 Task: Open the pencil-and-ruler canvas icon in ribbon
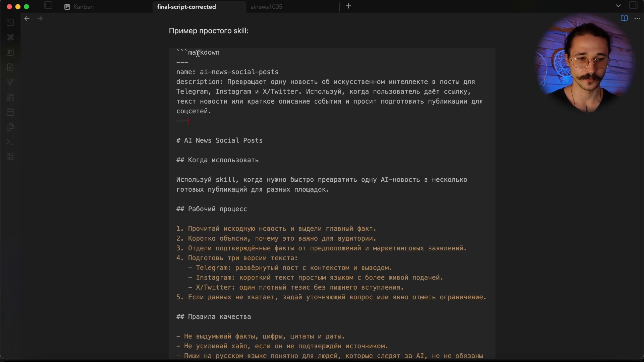pyautogui.click(x=10, y=37)
